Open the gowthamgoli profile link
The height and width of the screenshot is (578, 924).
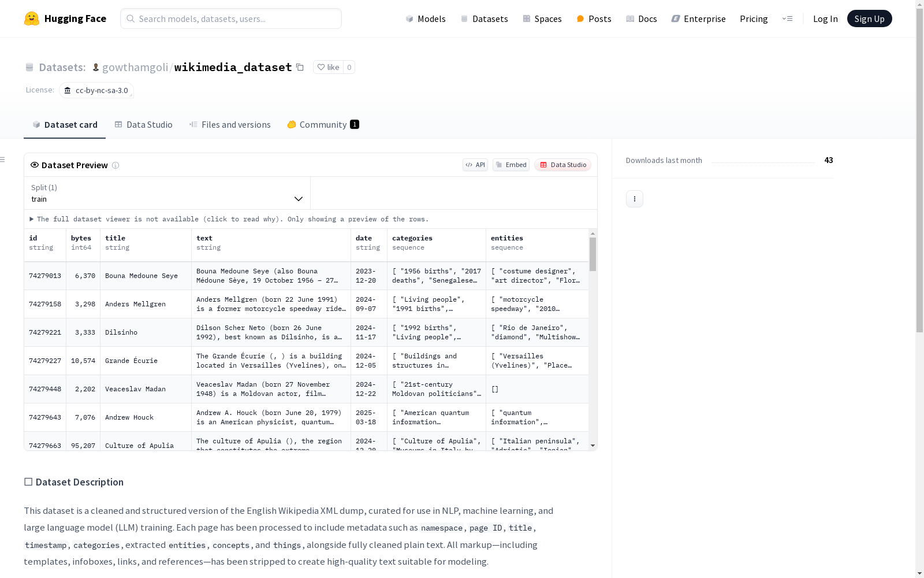click(x=135, y=67)
